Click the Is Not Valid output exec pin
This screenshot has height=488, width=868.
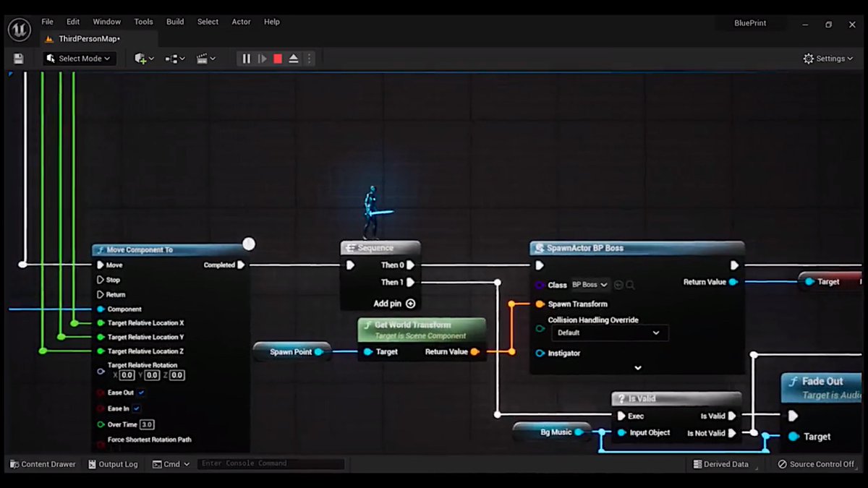tap(732, 433)
